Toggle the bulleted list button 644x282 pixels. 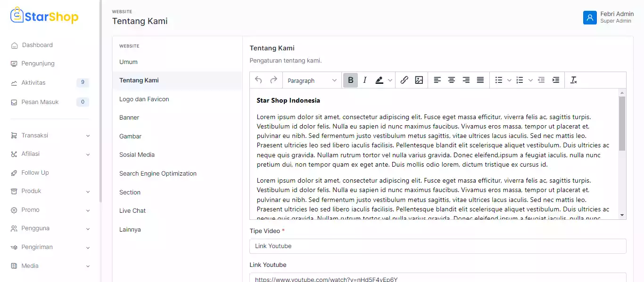pyautogui.click(x=498, y=80)
